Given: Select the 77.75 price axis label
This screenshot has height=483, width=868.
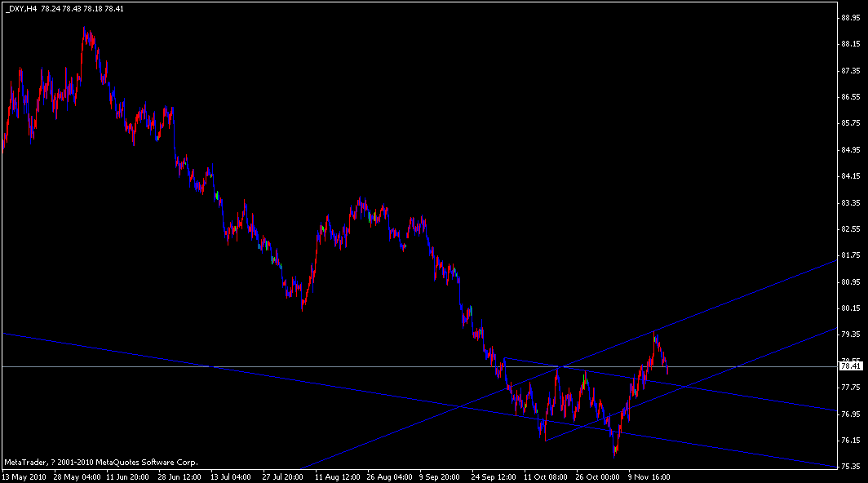Looking at the screenshot, I should click(x=851, y=388).
